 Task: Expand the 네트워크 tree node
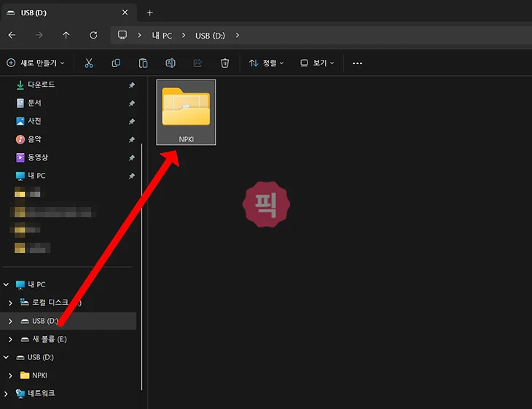[x=7, y=394]
